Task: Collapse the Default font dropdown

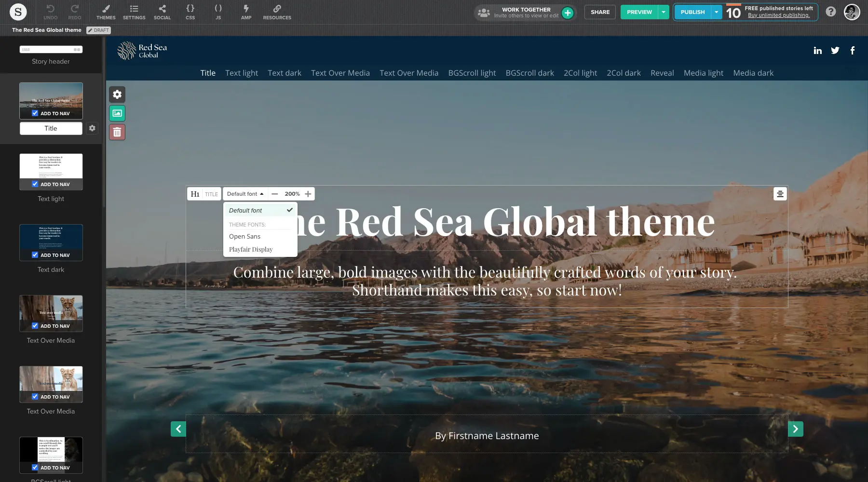Action: 245,194
